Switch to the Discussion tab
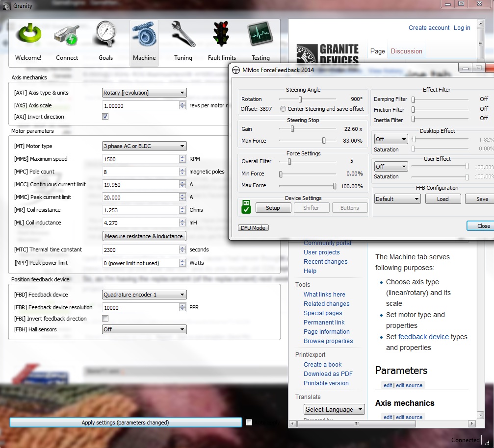 pyautogui.click(x=406, y=51)
